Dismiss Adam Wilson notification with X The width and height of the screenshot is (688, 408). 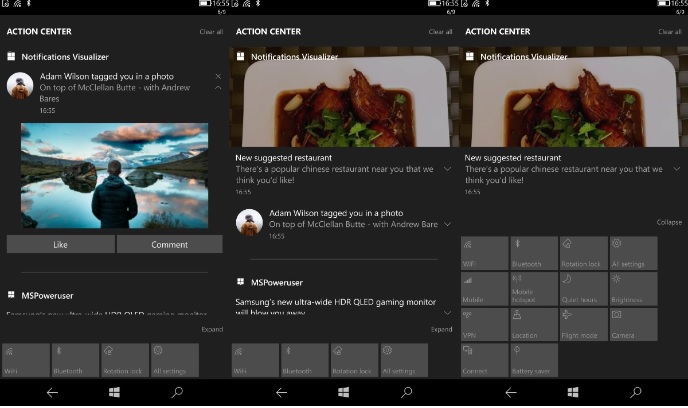click(x=218, y=77)
